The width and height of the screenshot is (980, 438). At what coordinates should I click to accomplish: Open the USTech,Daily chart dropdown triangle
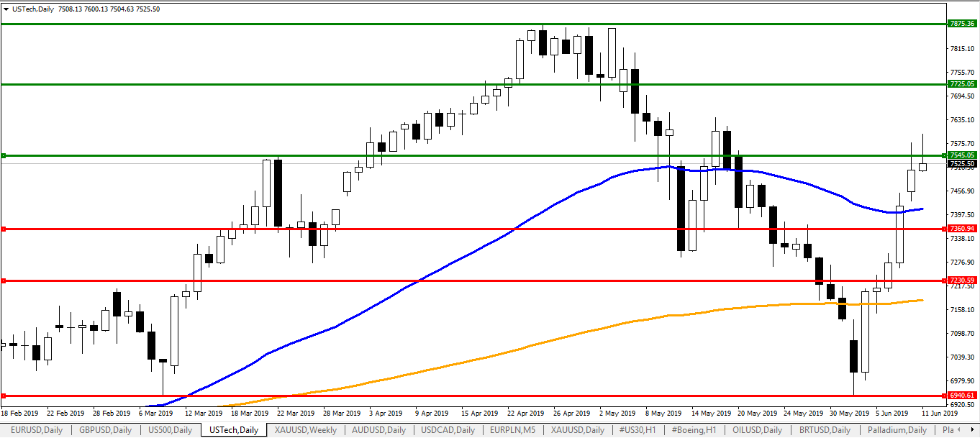[6, 9]
